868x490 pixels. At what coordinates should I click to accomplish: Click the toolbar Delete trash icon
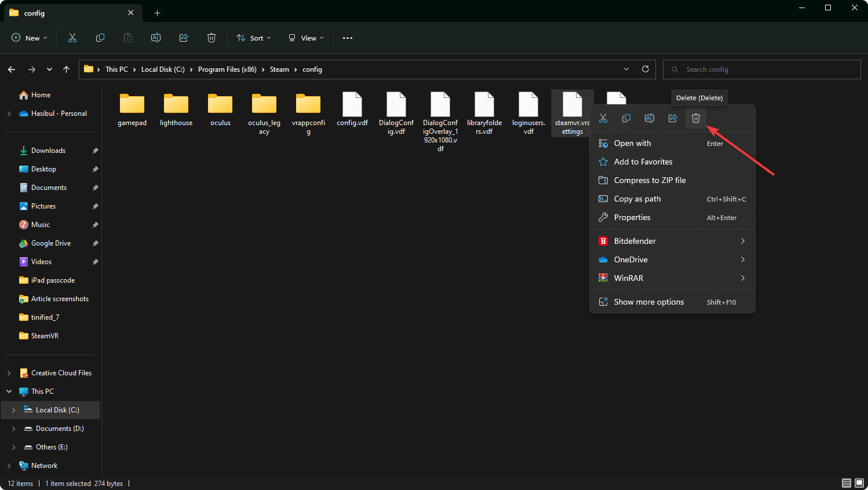pos(211,38)
